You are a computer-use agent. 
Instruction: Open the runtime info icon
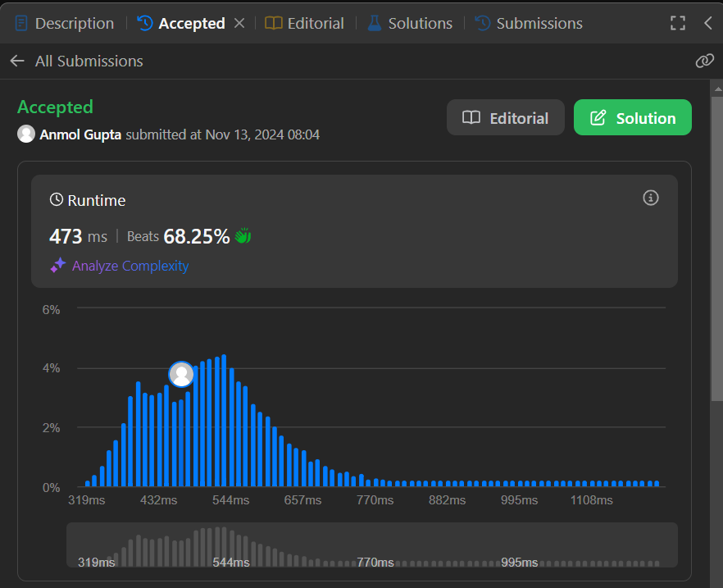click(x=651, y=198)
